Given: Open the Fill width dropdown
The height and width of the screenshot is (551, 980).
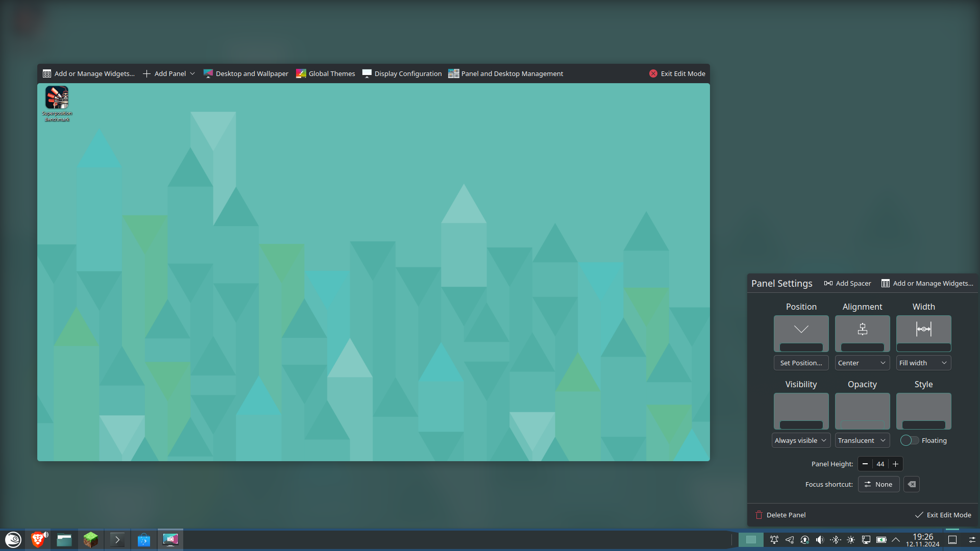Looking at the screenshot, I should [x=923, y=363].
